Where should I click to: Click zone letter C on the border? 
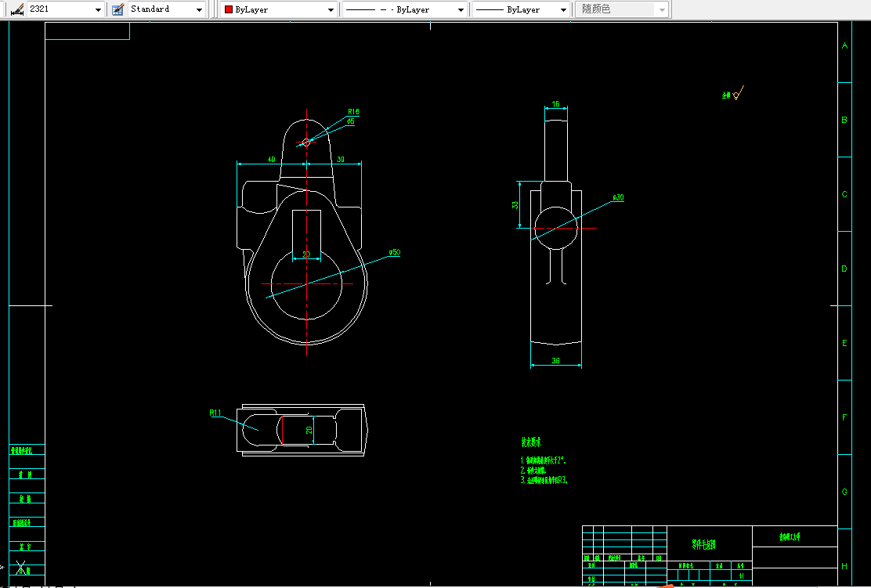pyautogui.click(x=844, y=194)
